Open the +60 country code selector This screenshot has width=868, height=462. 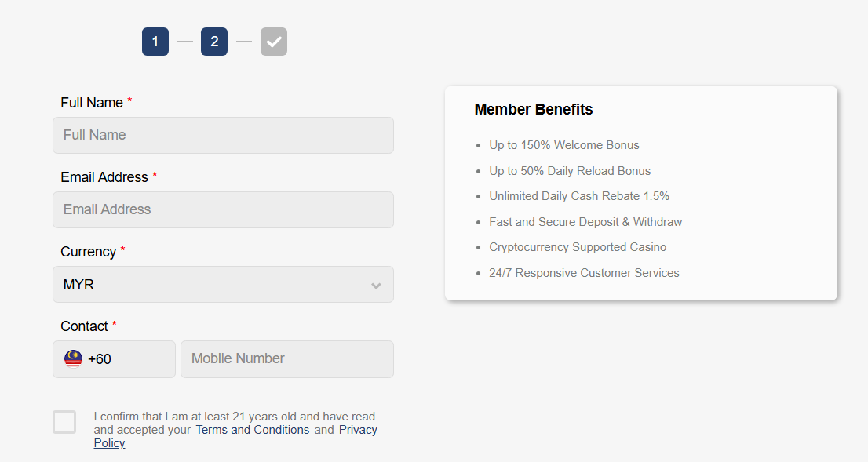[x=114, y=359]
